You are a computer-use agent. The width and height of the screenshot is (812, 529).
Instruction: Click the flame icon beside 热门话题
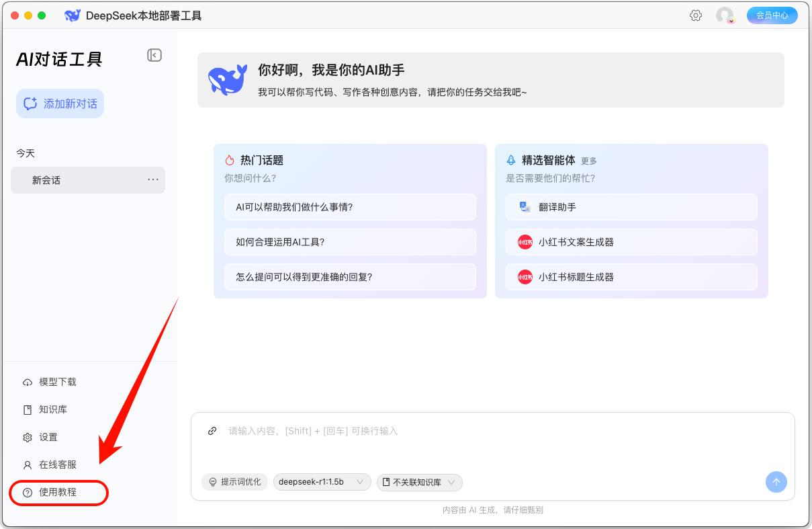click(230, 160)
